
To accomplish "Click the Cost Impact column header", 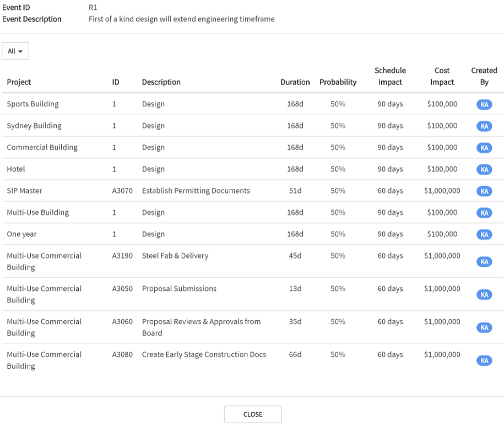I will click(442, 76).
